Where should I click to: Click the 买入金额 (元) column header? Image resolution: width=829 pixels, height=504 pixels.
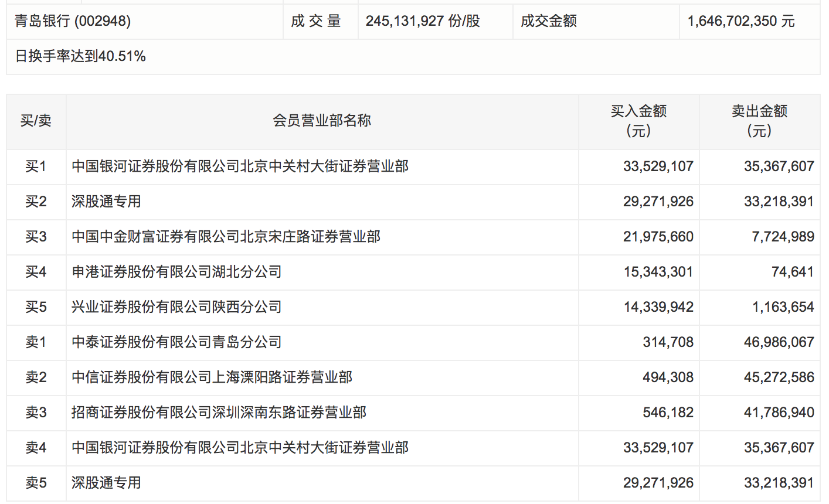pyautogui.click(x=639, y=121)
